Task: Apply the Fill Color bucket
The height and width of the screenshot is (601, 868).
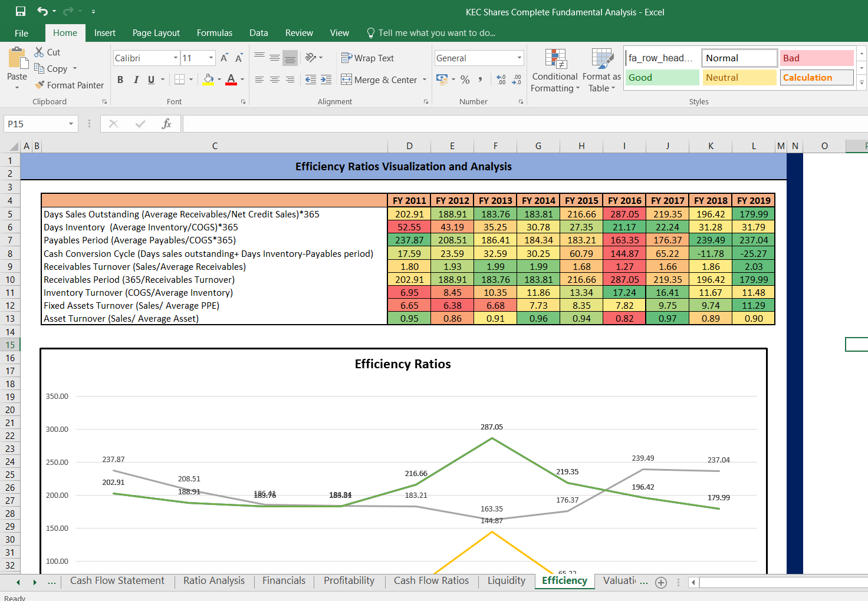Action: [x=208, y=80]
